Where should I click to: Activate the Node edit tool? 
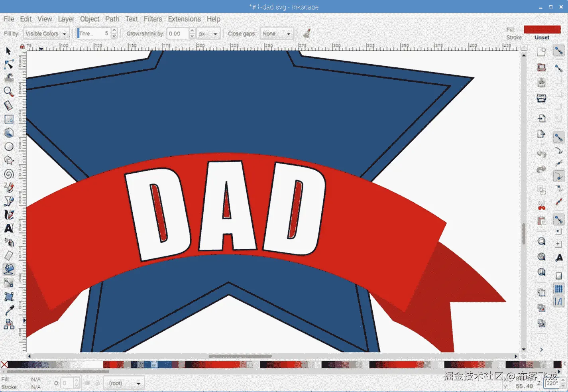click(9, 65)
